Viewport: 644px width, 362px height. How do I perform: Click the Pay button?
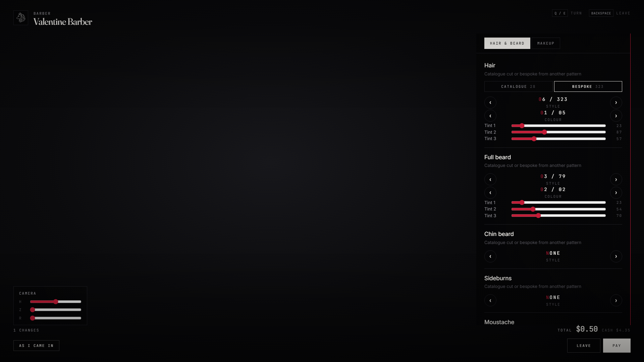click(616, 346)
